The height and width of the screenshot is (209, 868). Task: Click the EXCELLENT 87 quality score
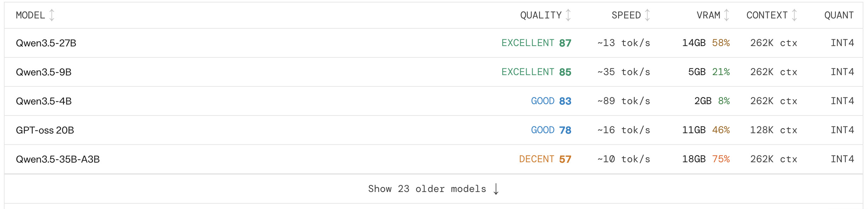coord(536,43)
